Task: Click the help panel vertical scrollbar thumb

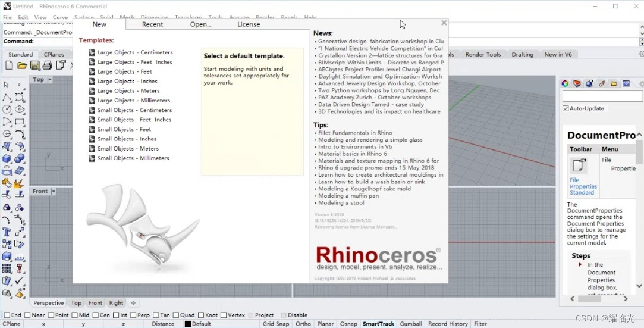Action: coord(639,151)
